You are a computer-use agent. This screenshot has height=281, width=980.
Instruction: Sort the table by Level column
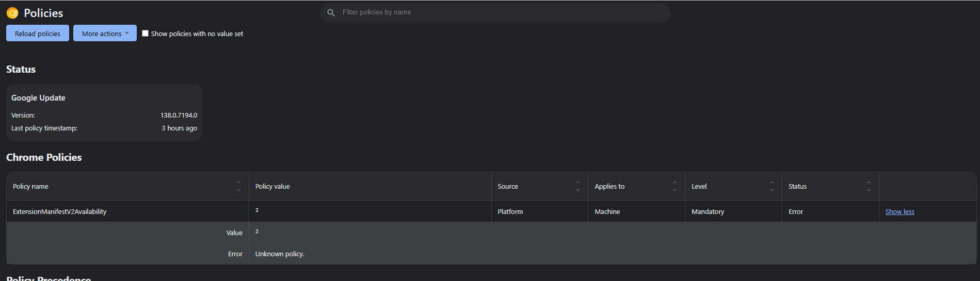[772, 186]
